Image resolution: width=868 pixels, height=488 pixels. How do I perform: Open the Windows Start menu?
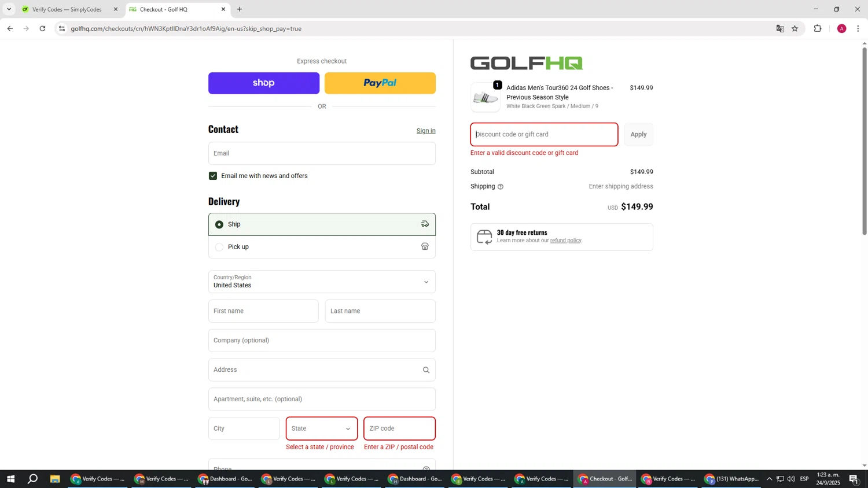10,479
